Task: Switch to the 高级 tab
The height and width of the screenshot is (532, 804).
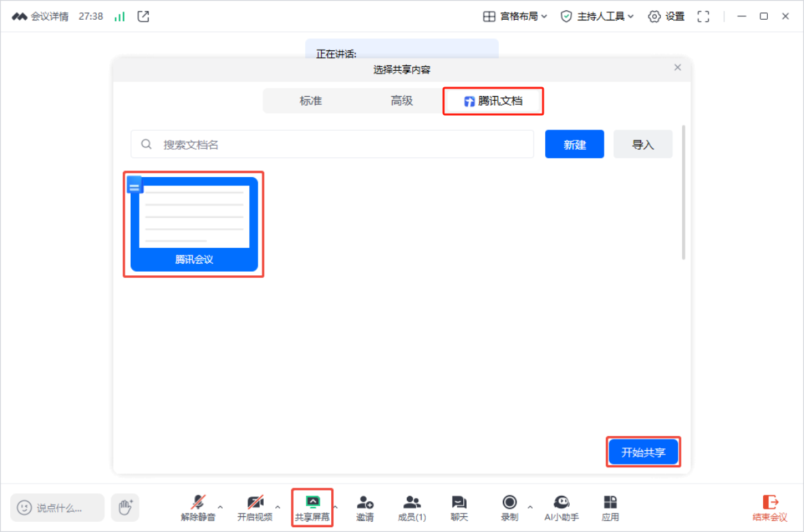Action: (x=401, y=101)
